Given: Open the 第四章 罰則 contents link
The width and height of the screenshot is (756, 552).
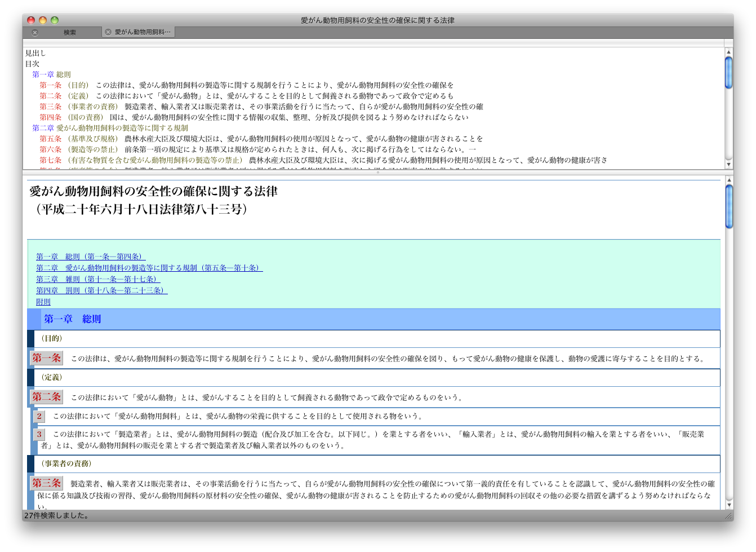Looking at the screenshot, I should [101, 290].
